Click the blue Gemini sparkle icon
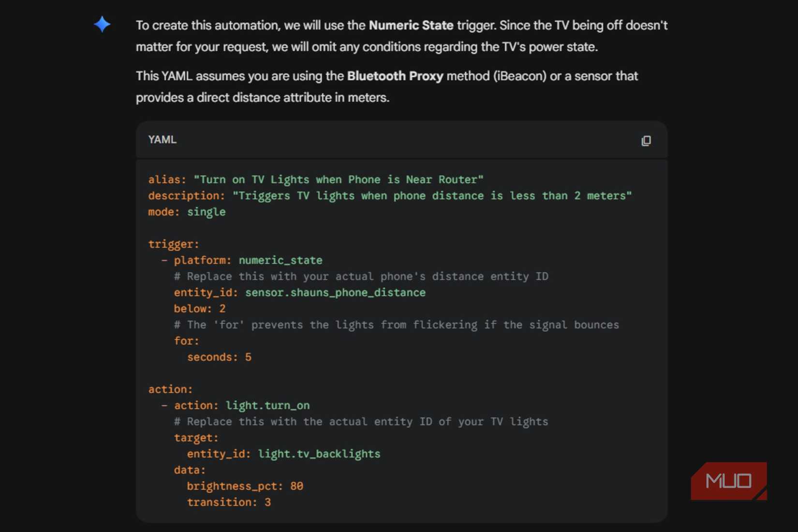Image resolution: width=798 pixels, height=532 pixels. (102, 24)
